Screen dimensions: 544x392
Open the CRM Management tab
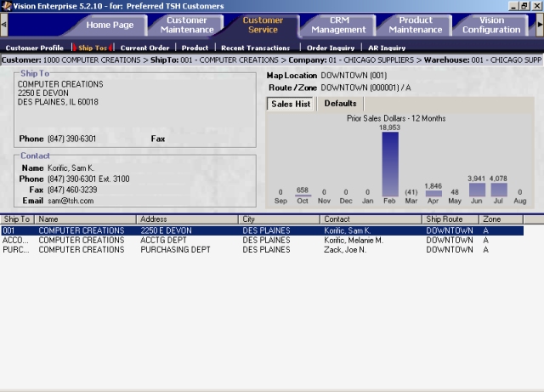(338, 25)
